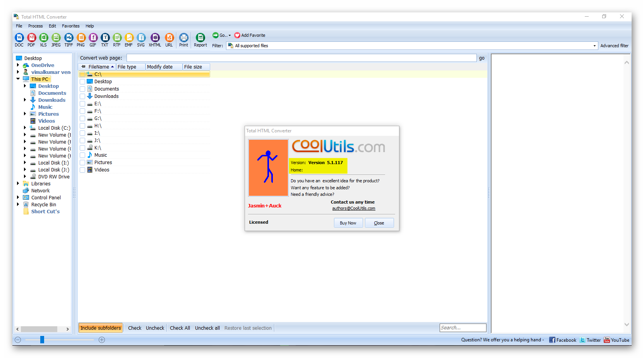Select Recycle Bin in the folder tree

[44, 205]
